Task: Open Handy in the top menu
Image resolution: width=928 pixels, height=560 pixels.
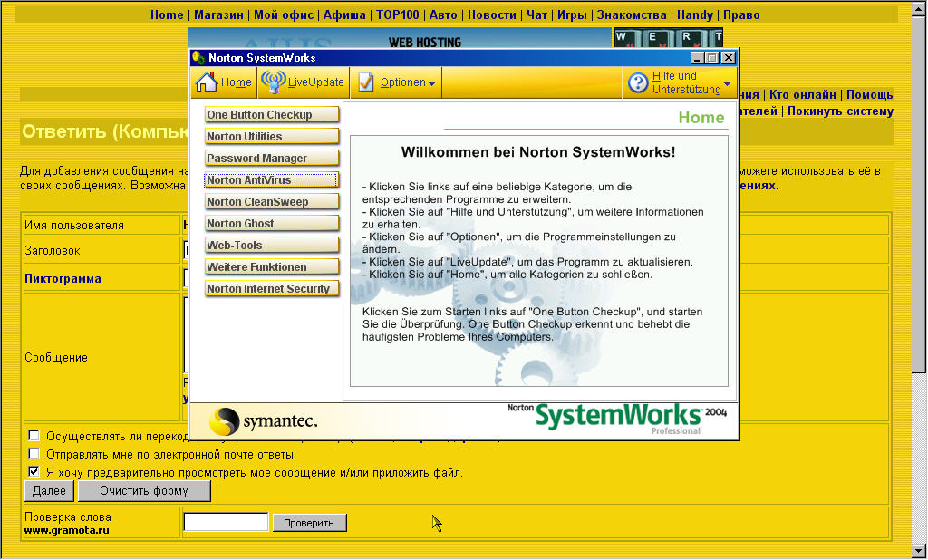Action: [695, 14]
